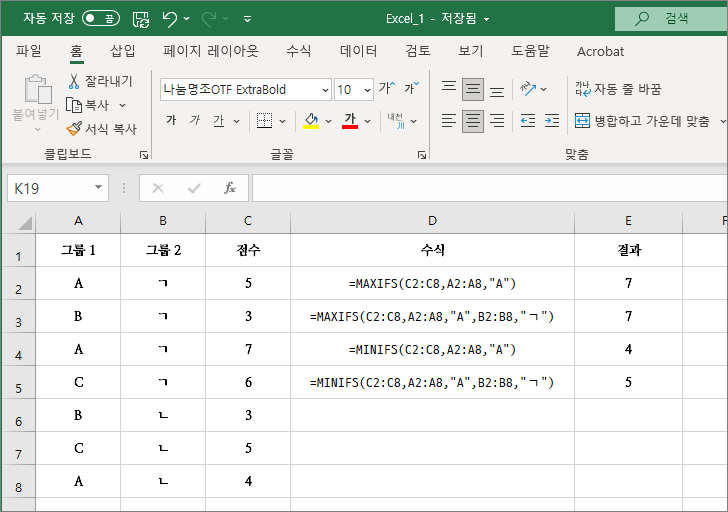The width and height of the screenshot is (728, 512).
Task: Open the Acrobat tab
Action: point(600,51)
